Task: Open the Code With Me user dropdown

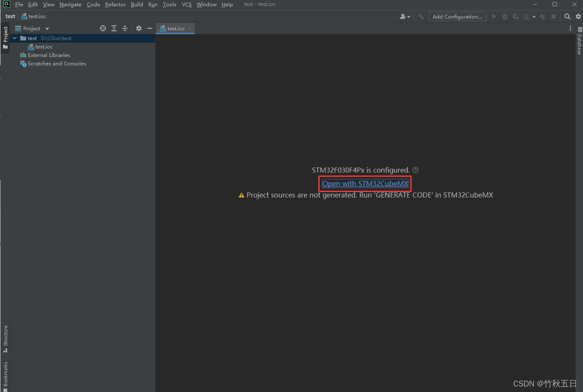Action: click(x=405, y=16)
